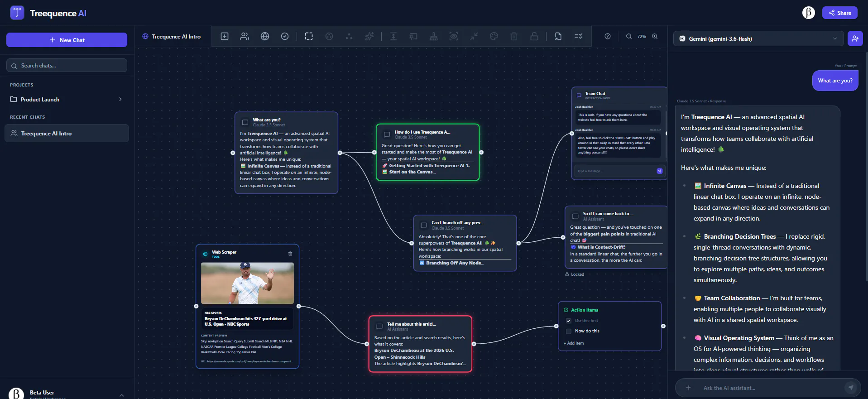The image size is (868, 399).
Task: Click the What are you? prompt bubble
Action: pyautogui.click(x=835, y=81)
